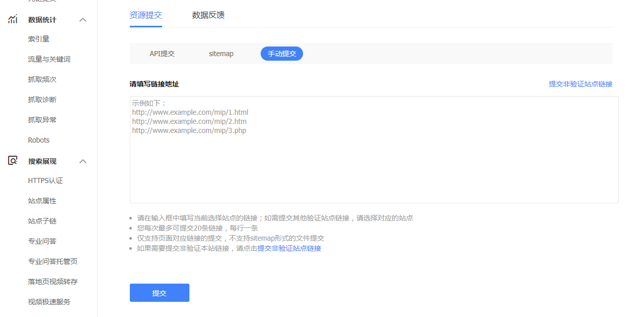Image resolution: width=644 pixels, height=317 pixels.
Task: Click the 数据统计 chart icon
Action: [x=13, y=20]
